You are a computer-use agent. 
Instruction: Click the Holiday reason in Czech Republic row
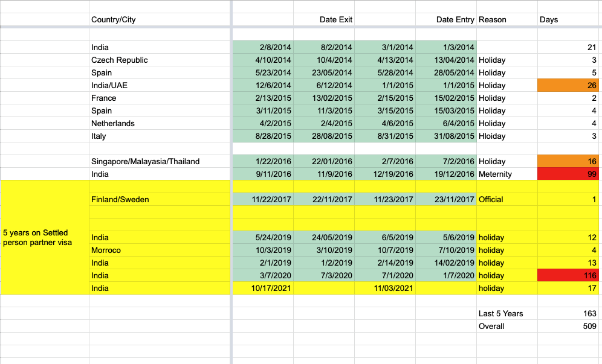tap(507, 60)
